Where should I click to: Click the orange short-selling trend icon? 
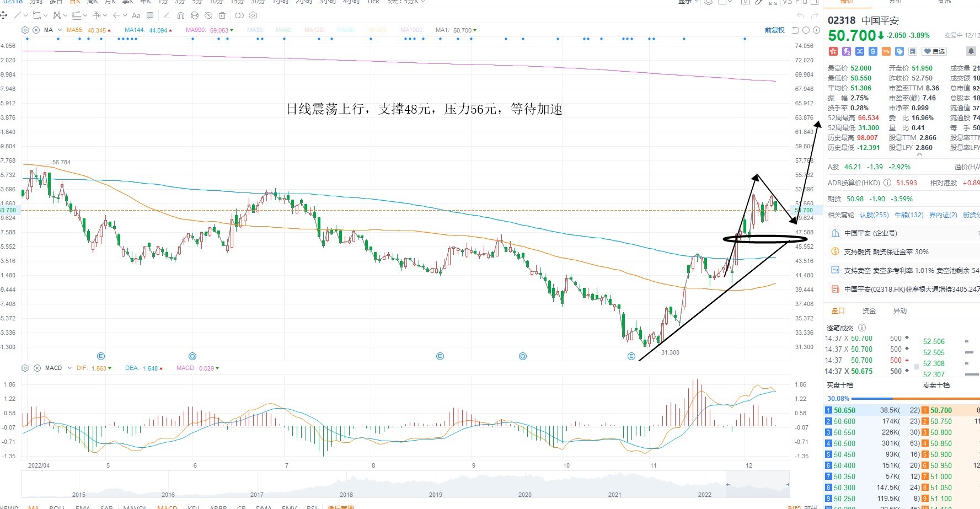tap(886, 51)
